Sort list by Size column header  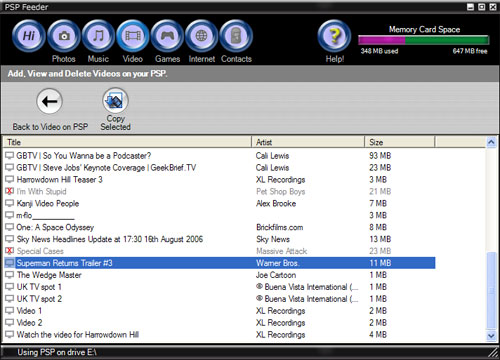(x=400, y=142)
